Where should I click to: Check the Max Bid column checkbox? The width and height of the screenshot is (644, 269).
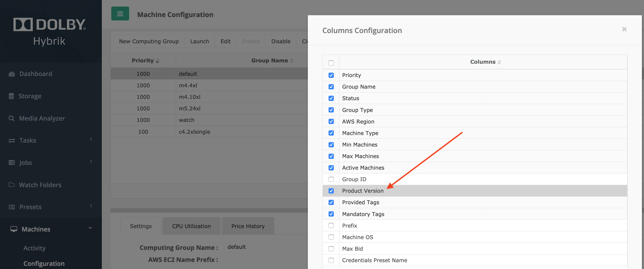331,249
